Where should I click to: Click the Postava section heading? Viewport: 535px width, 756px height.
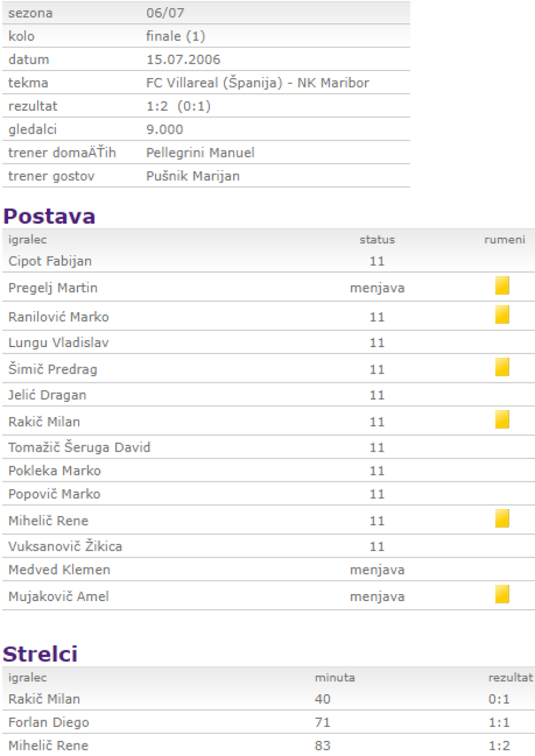[50, 217]
